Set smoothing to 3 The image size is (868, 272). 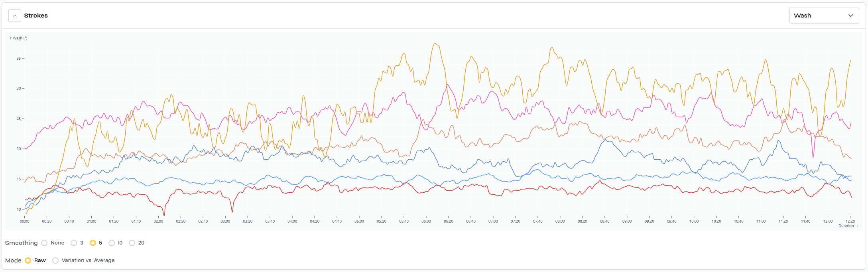tap(74, 243)
